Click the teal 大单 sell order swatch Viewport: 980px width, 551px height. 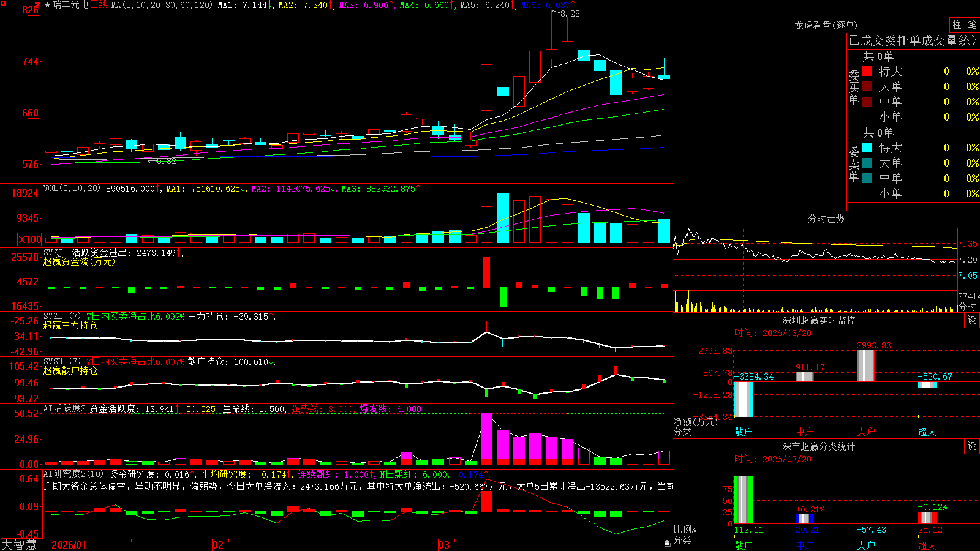click(x=867, y=163)
